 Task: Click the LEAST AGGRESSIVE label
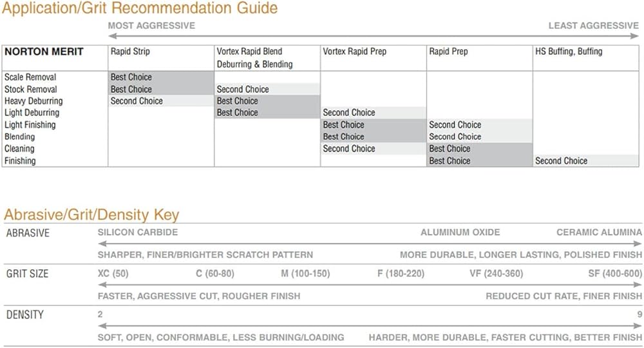pyautogui.click(x=593, y=26)
